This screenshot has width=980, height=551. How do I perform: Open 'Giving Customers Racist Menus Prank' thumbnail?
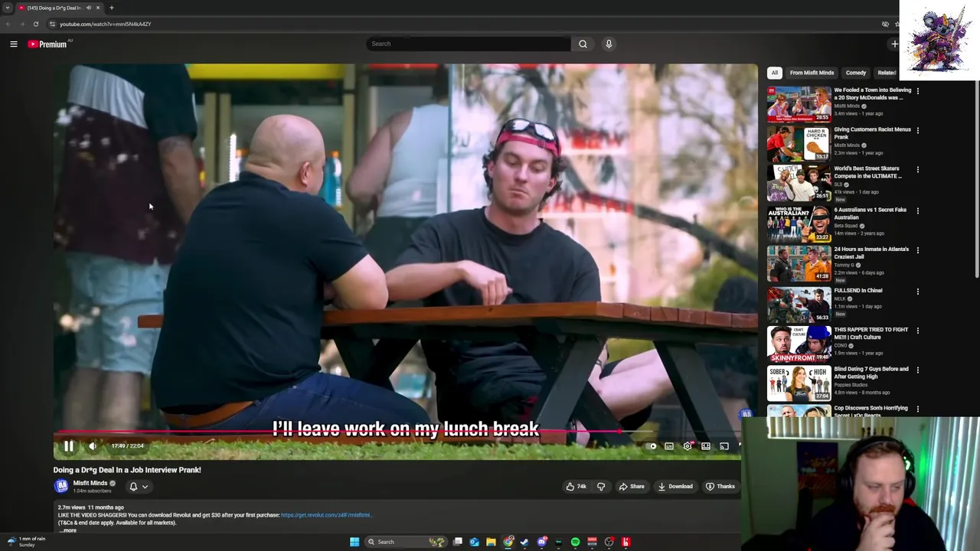point(799,143)
